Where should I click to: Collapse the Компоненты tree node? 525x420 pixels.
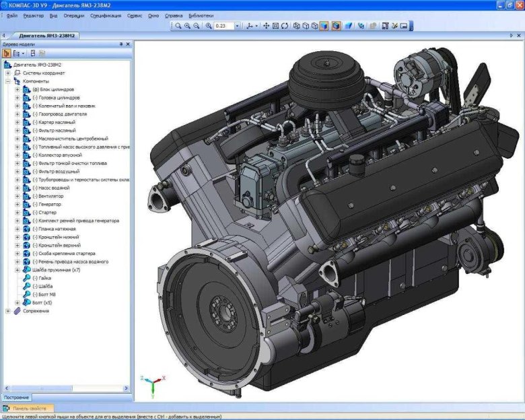point(8,81)
